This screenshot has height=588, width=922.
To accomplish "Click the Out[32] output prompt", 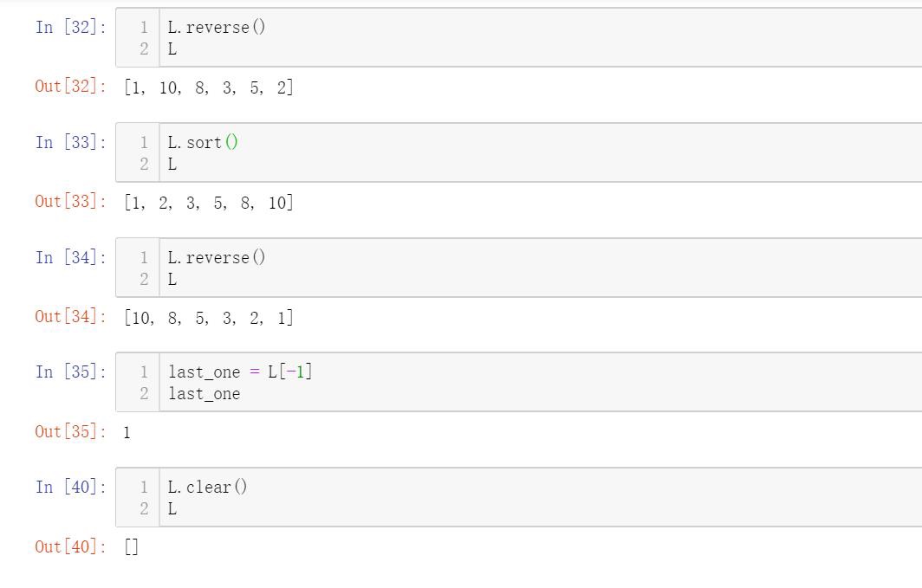I will [x=70, y=87].
